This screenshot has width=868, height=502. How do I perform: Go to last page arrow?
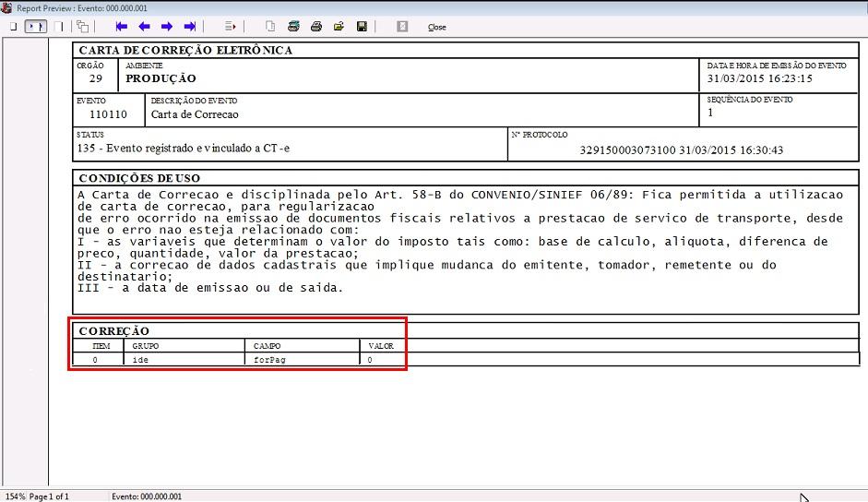[x=190, y=27]
